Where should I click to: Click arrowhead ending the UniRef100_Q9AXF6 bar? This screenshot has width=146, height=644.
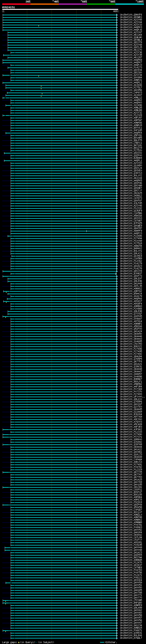coord(117,15)
